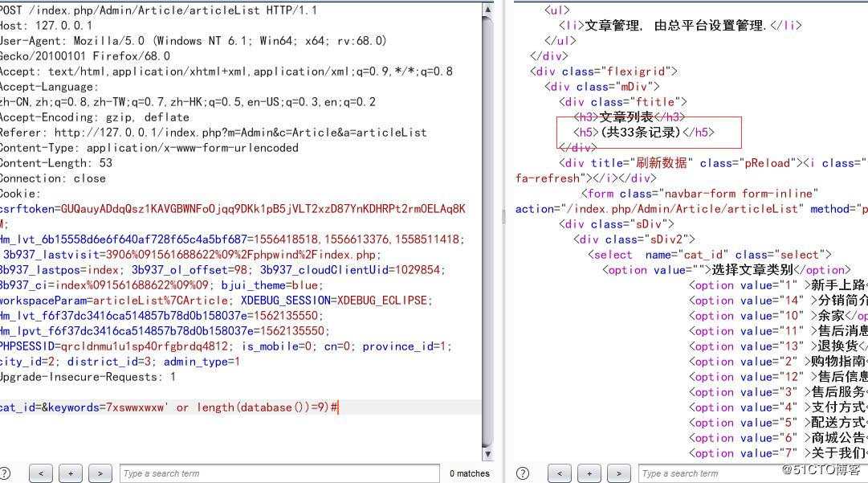Focus the response pane search term field
The height and width of the screenshot is (483, 868).
coord(753,473)
